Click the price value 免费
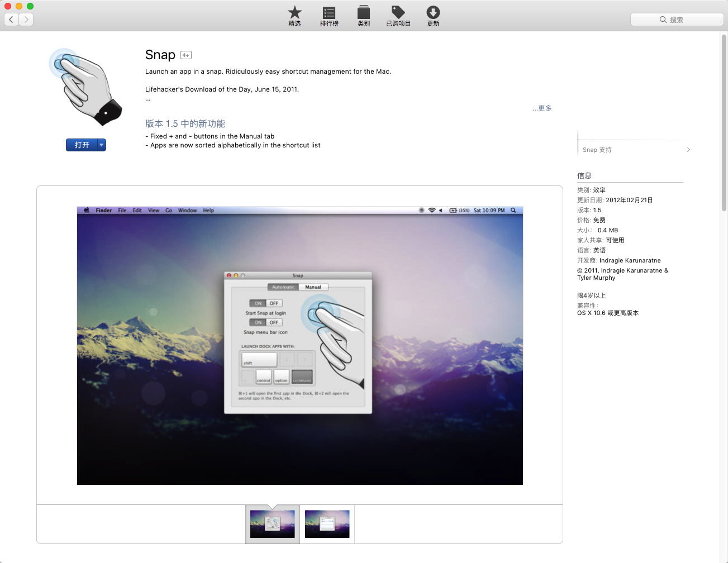728x563 pixels. tap(599, 220)
